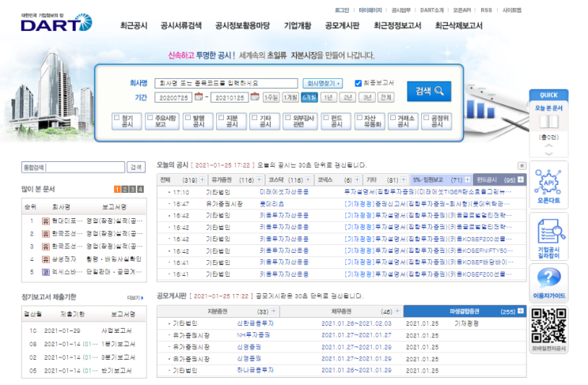The width and height of the screenshot is (588, 385).
Task: Open 최근삭제보고서 menu
Action: (x=458, y=25)
